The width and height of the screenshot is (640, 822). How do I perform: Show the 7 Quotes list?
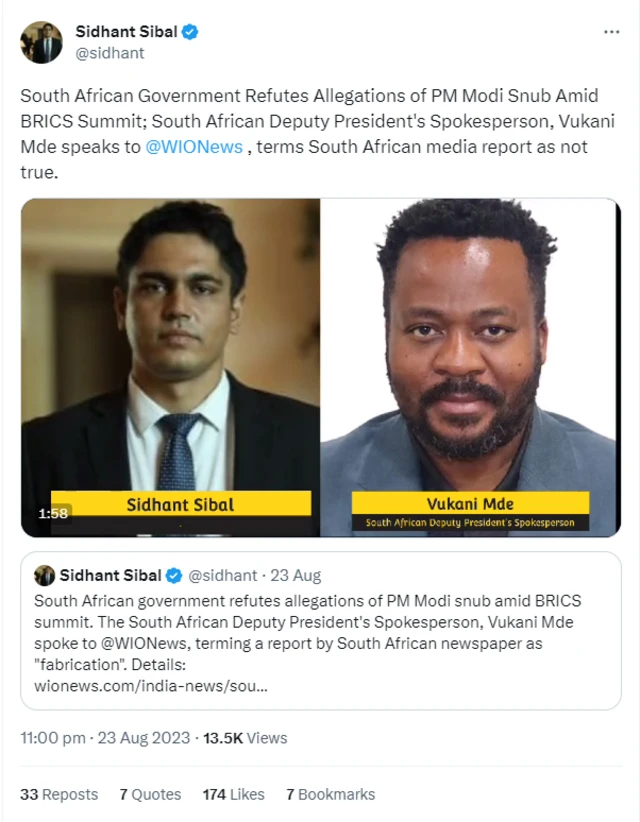pos(150,794)
